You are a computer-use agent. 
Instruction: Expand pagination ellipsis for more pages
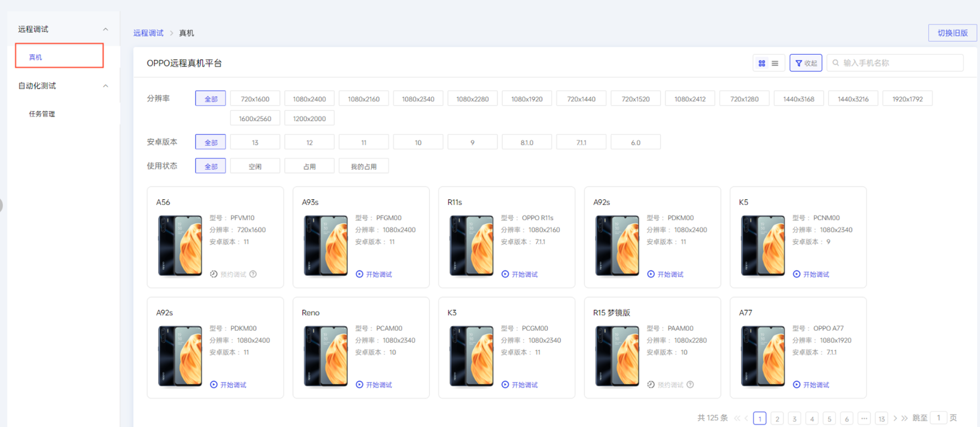pos(864,418)
